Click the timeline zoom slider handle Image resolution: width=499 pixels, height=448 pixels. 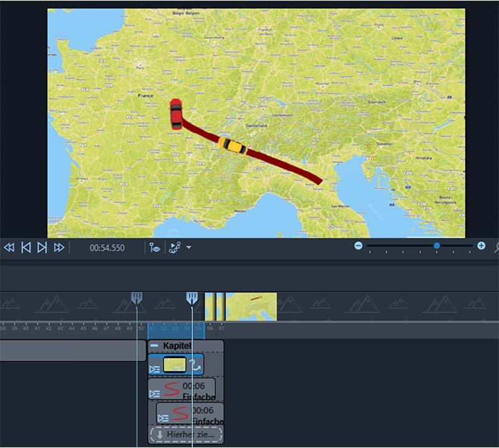pyautogui.click(x=437, y=246)
